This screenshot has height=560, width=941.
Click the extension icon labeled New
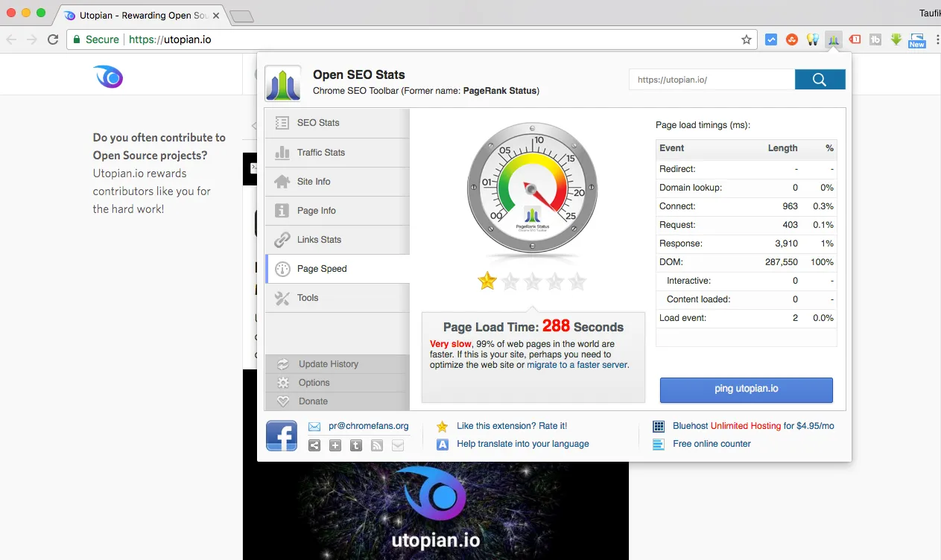click(917, 40)
